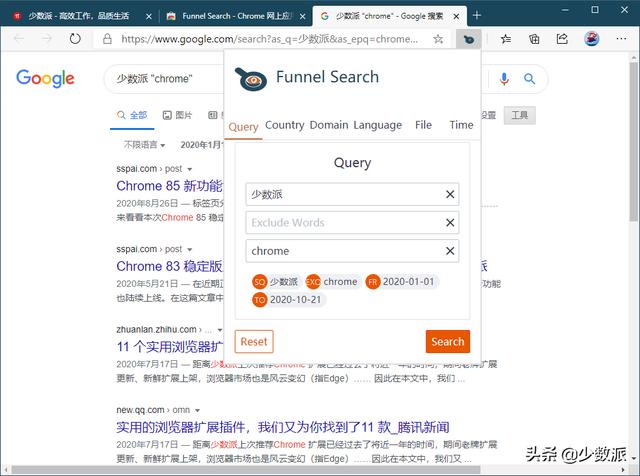Expand zhuanlan.zhihu.com result options arrow

coord(220,330)
